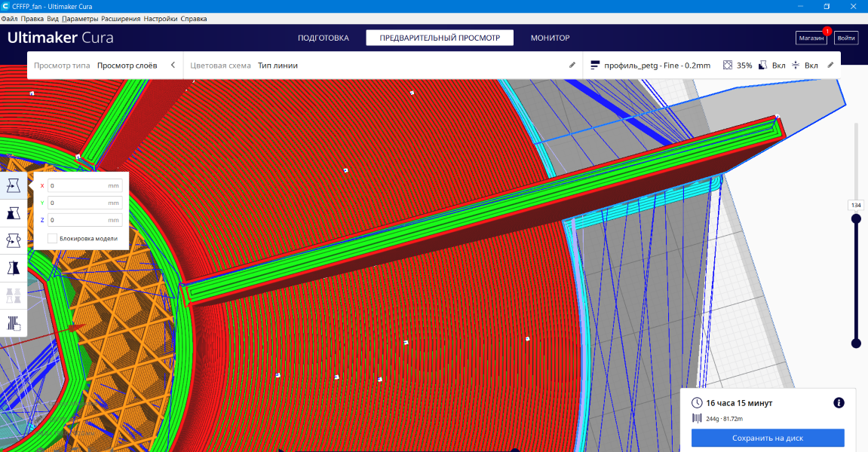The image size is (868, 452).
Task: Select the Rotate tool
Action: pyautogui.click(x=14, y=240)
